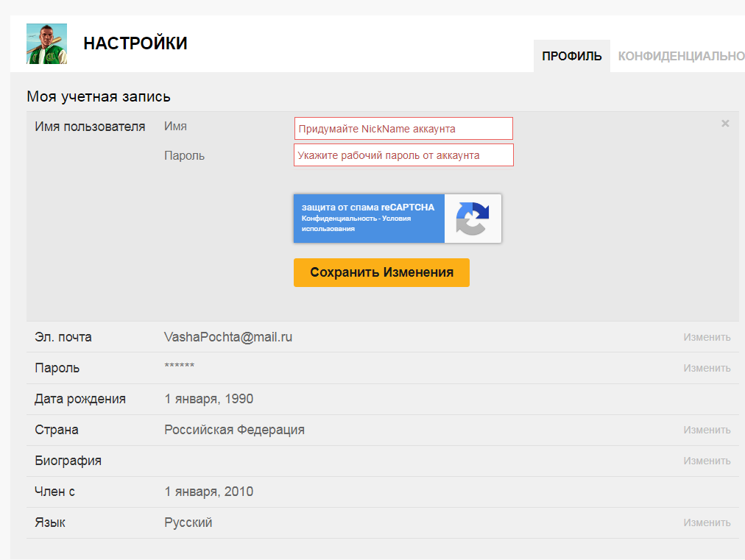Click member since 1 января, 2010
The width and height of the screenshot is (745, 560).
tap(208, 492)
